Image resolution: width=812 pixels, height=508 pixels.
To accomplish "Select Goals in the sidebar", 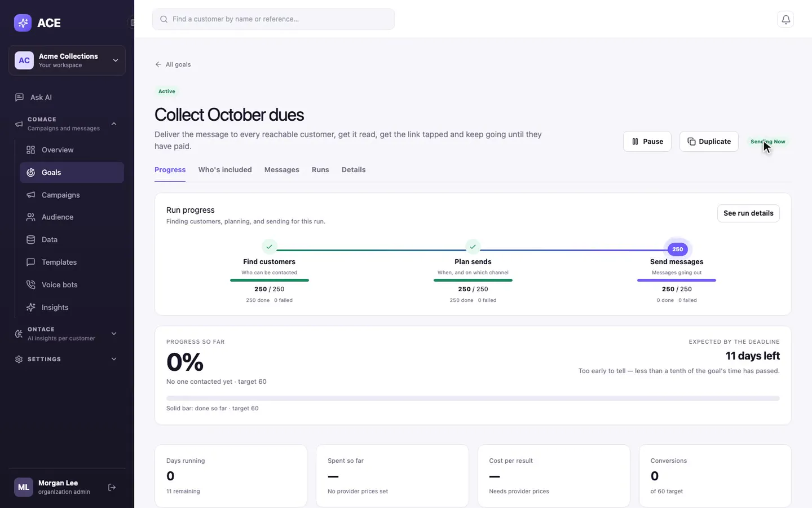I will coord(72,172).
